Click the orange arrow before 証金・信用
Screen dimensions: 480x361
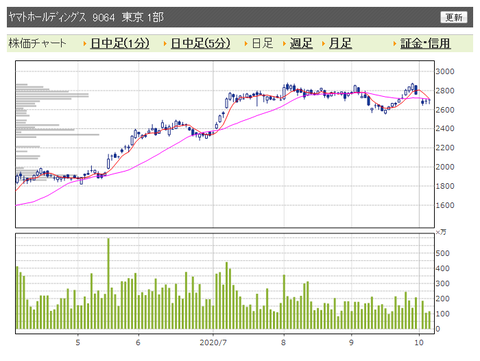[x=395, y=44]
